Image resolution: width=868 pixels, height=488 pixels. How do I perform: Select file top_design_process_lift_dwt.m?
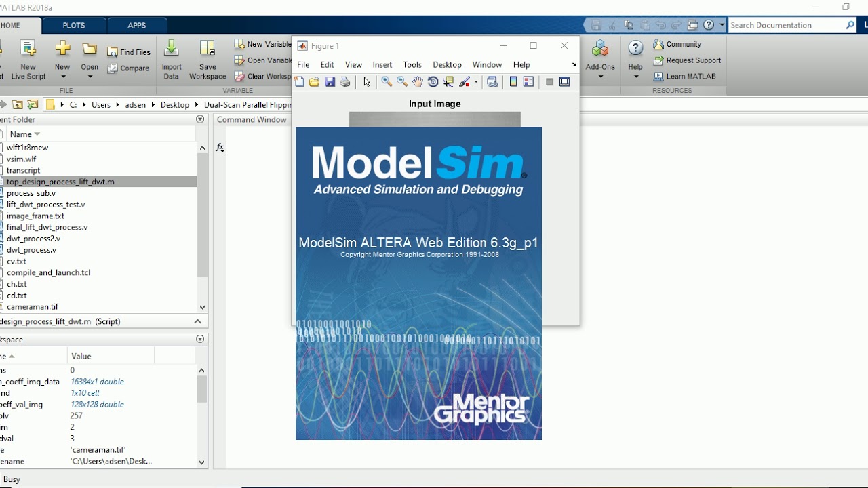60,182
